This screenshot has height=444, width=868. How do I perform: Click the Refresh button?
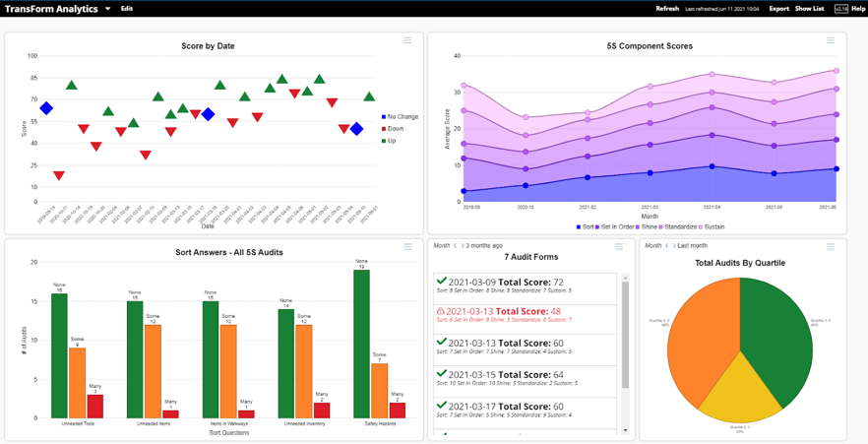[667, 9]
